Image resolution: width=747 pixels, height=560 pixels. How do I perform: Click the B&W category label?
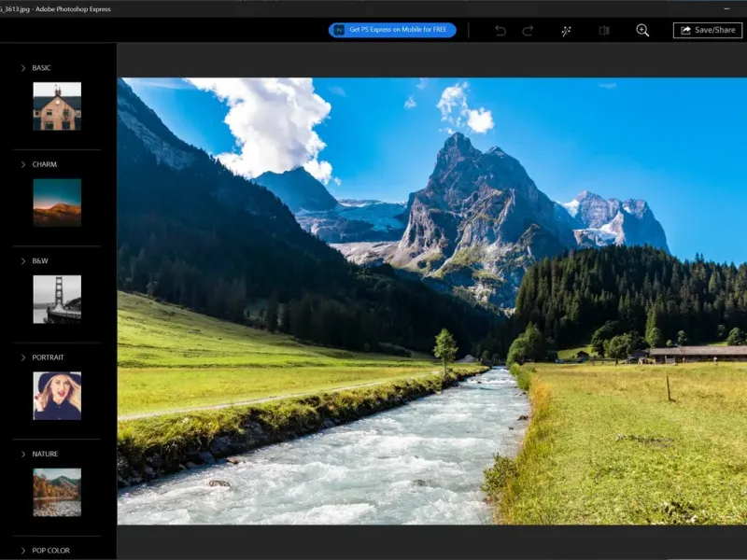[40, 261]
